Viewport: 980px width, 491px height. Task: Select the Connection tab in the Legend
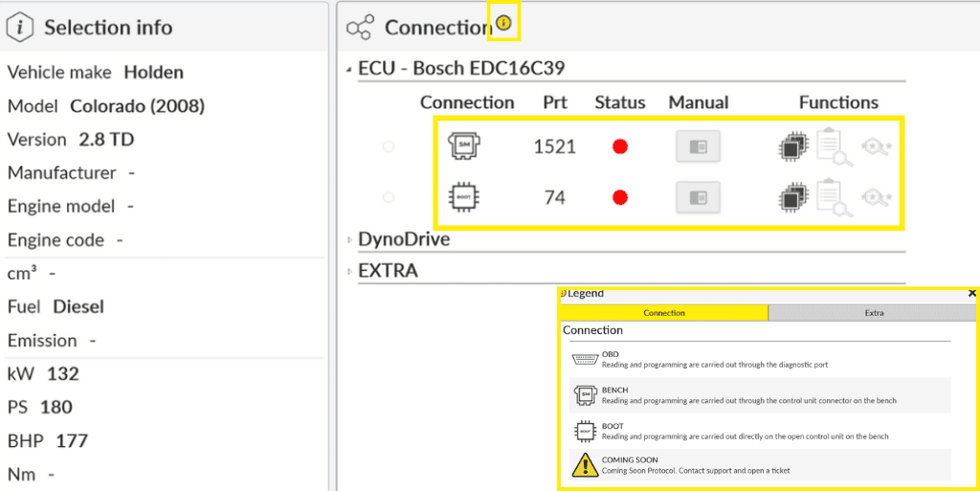663,313
